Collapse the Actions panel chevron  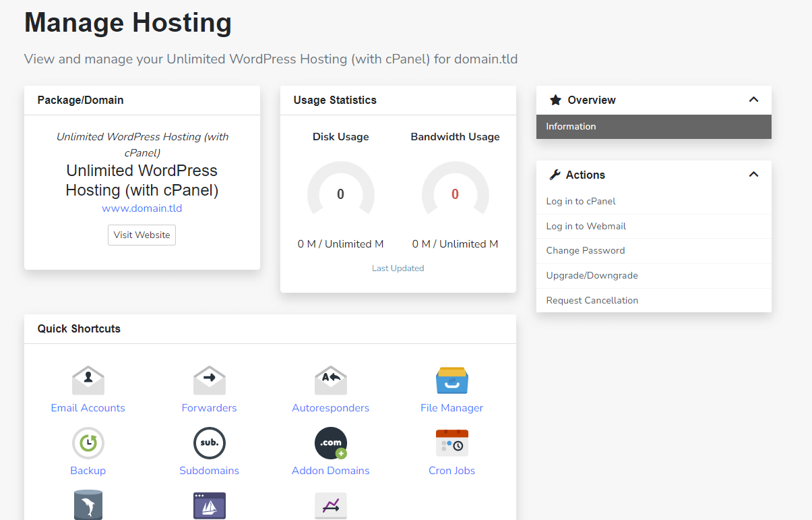coord(753,175)
